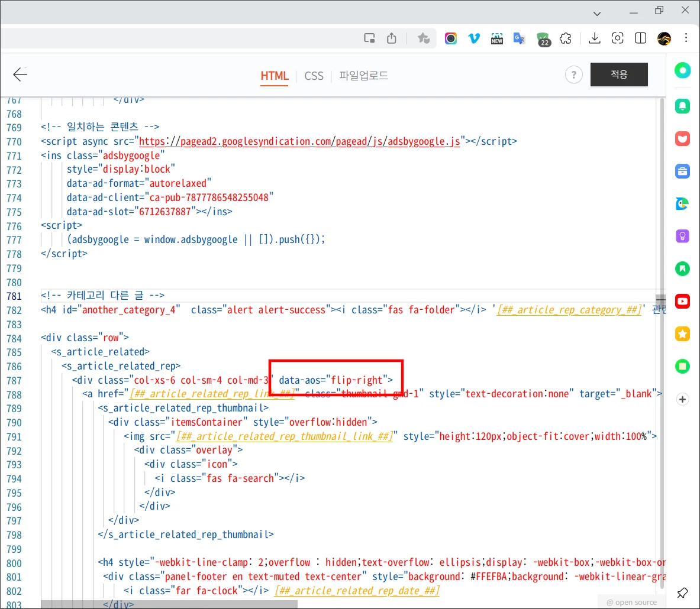Open the yellow star sidebar icon
The image size is (700, 609).
tap(683, 334)
